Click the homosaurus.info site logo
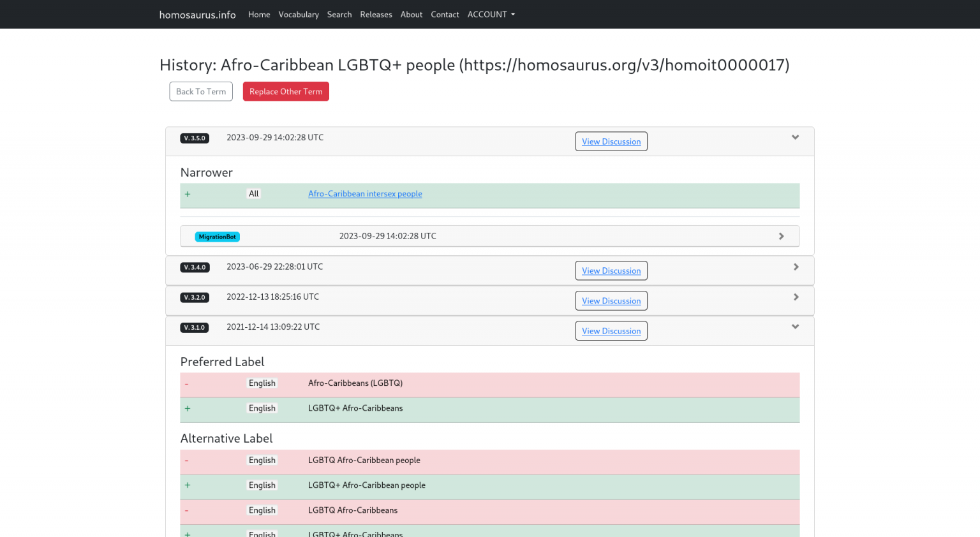 [197, 14]
